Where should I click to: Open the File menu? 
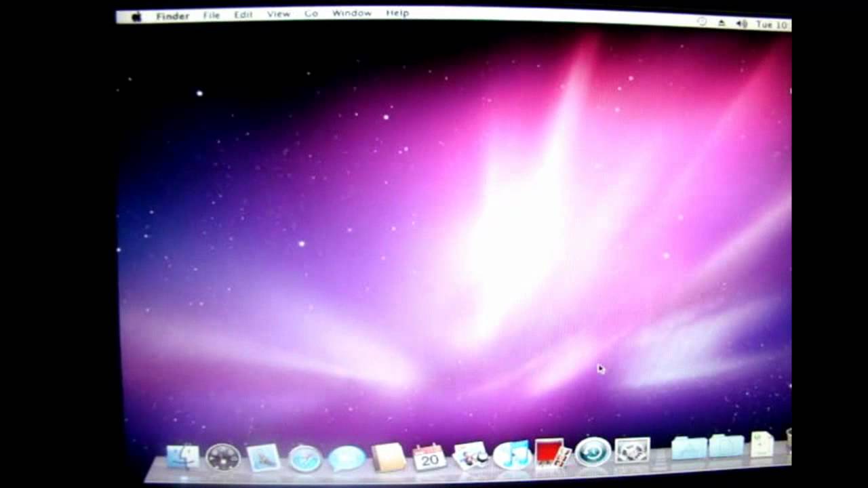pyautogui.click(x=212, y=15)
